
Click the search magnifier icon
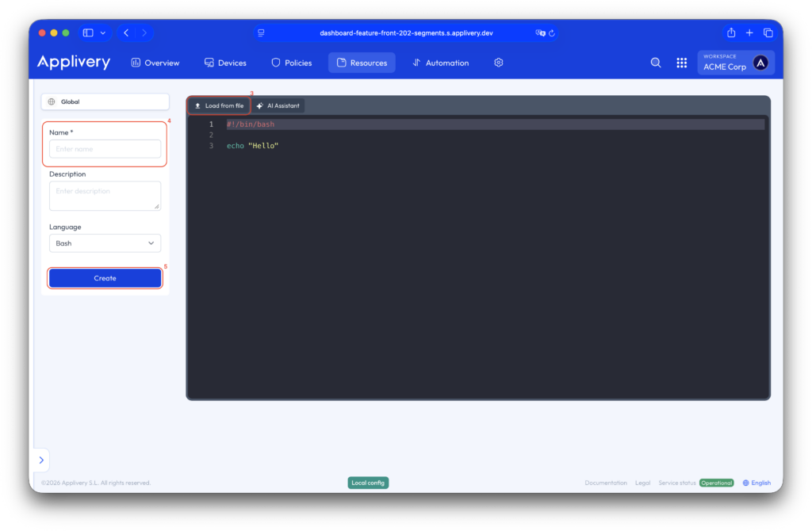click(x=655, y=62)
